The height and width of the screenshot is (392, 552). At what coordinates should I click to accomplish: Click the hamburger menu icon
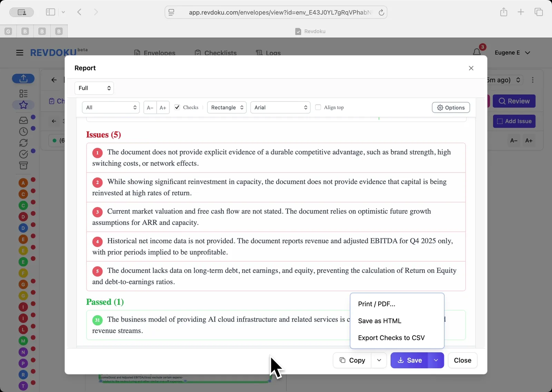(x=19, y=52)
